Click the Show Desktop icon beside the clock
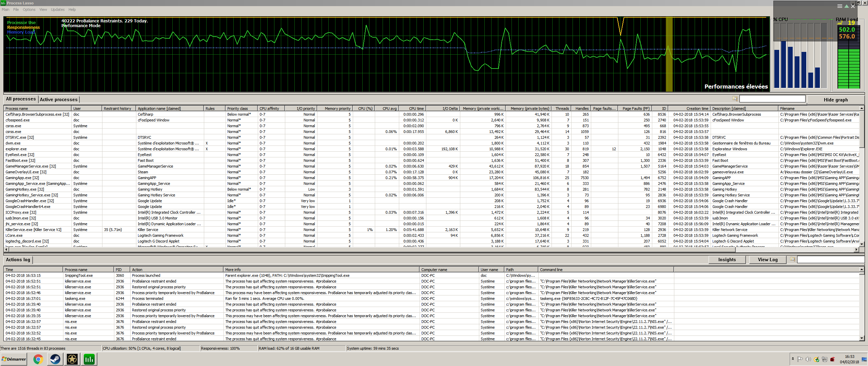Screen dimensions: 868x366 tap(864, 359)
